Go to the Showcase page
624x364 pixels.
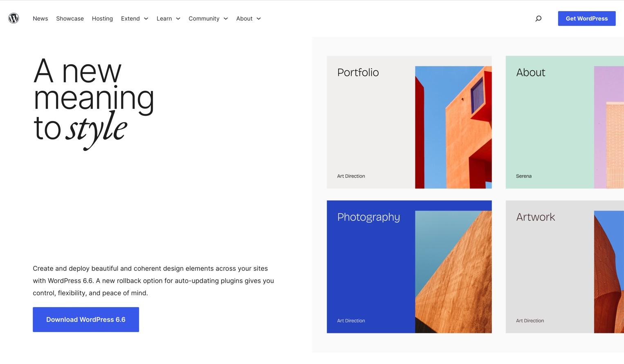[70, 18]
